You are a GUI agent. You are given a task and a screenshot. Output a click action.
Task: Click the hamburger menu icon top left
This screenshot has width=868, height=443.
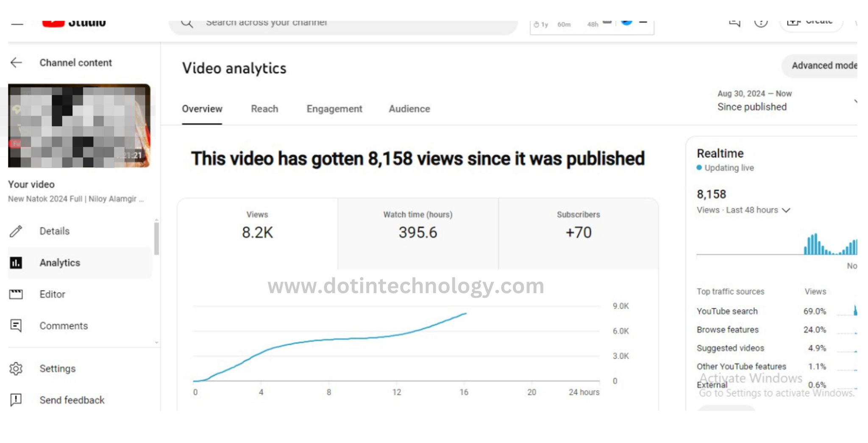(x=17, y=24)
